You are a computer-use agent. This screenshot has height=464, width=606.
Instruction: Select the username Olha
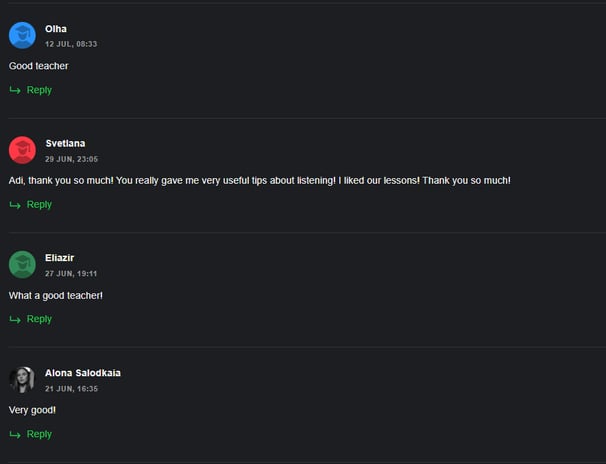56,29
